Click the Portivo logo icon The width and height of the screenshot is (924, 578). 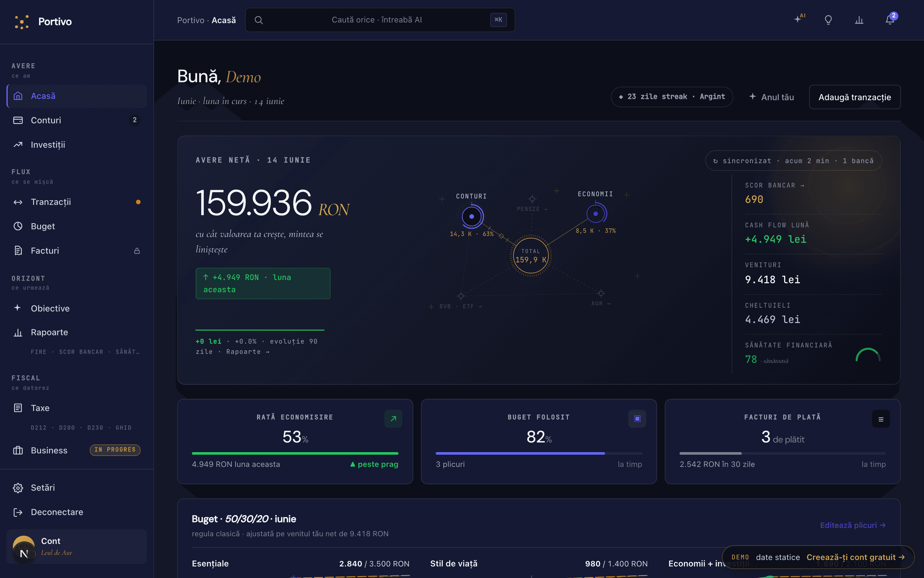[22, 22]
